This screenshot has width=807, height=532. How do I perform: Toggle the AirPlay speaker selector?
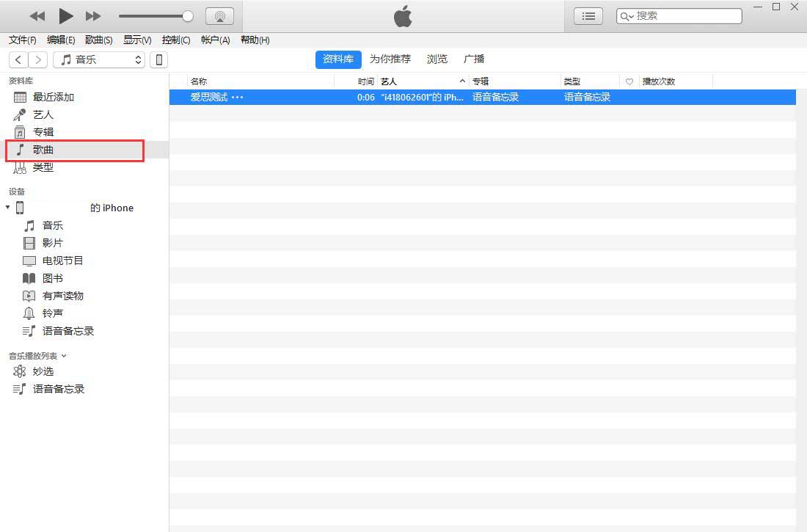pyautogui.click(x=219, y=15)
